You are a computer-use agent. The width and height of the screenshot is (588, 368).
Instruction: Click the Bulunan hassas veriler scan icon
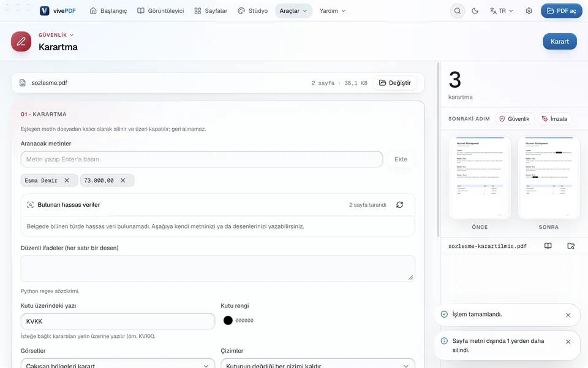pyautogui.click(x=31, y=205)
